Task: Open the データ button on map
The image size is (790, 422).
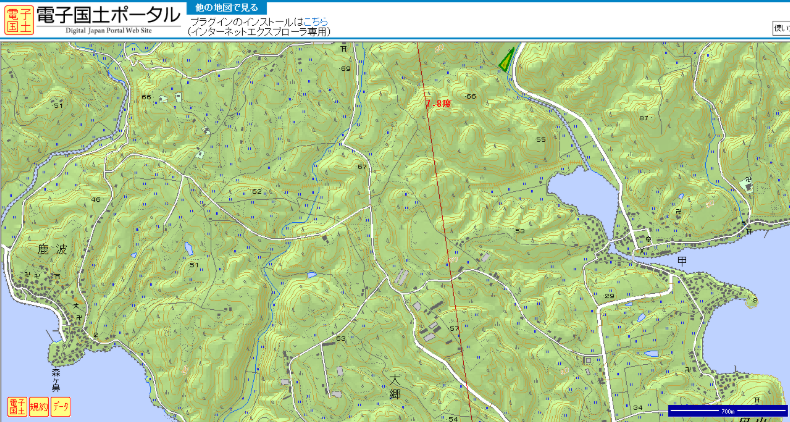Action: (61, 405)
